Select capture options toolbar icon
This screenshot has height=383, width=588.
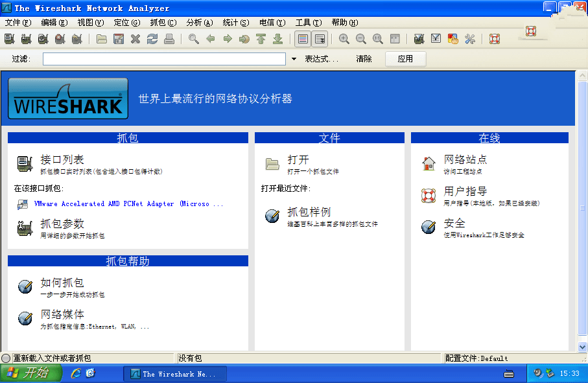tap(25, 38)
